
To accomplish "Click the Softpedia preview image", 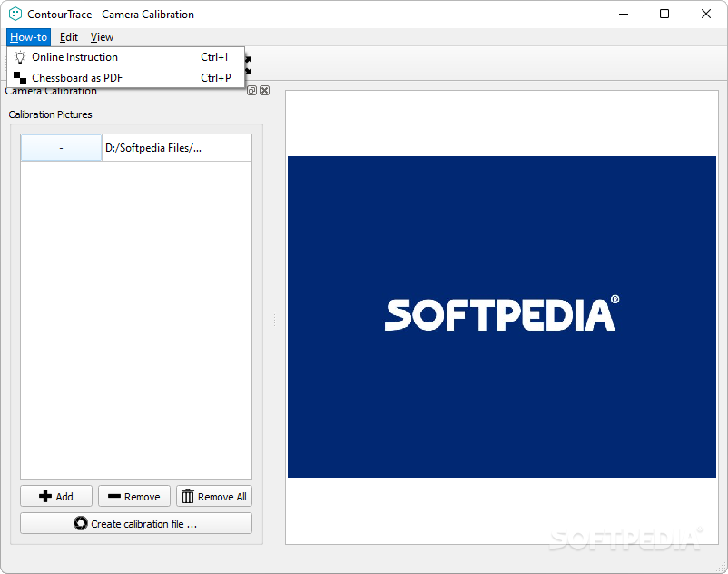I will tap(501, 317).
